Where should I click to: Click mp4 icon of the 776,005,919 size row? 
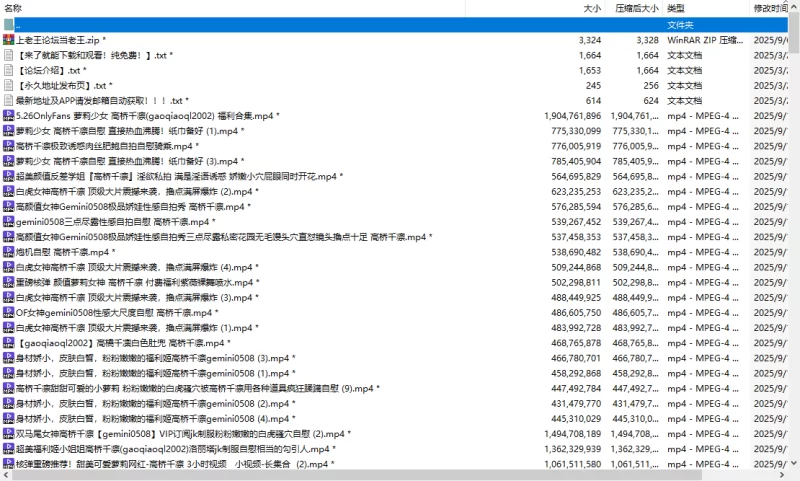[8, 146]
